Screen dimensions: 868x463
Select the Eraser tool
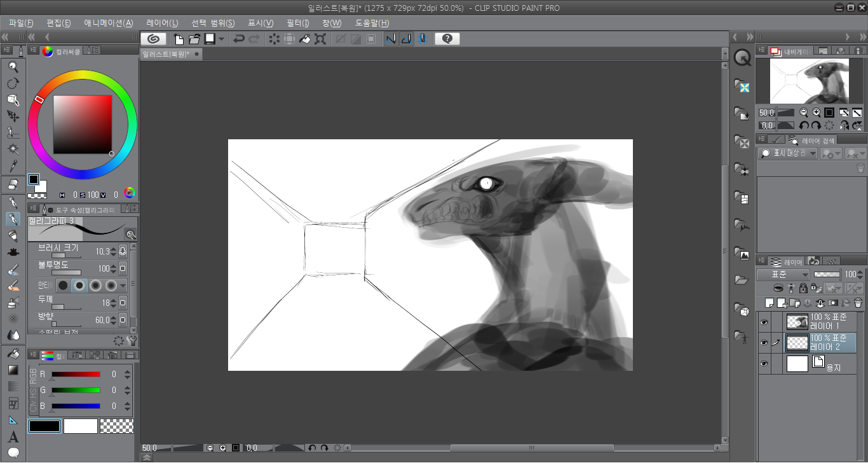click(13, 184)
